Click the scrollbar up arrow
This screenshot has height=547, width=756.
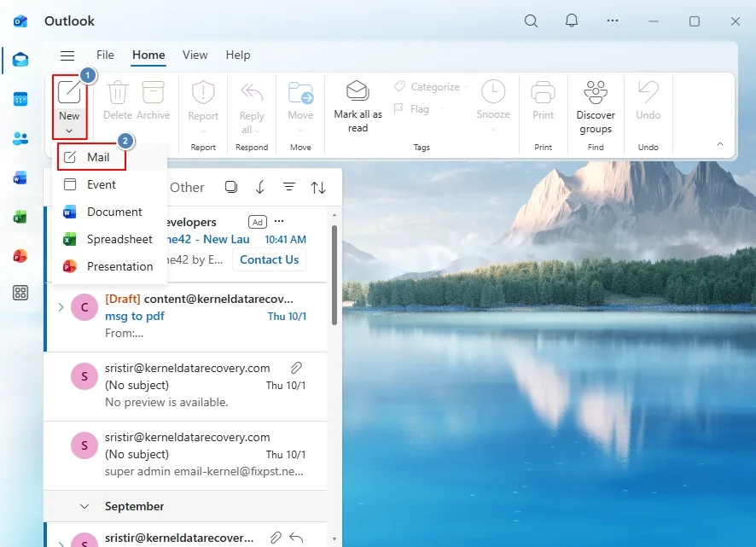point(334,215)
